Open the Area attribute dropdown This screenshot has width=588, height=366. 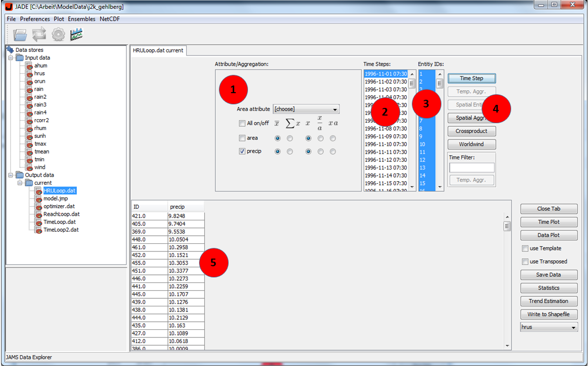pos(306,109)
